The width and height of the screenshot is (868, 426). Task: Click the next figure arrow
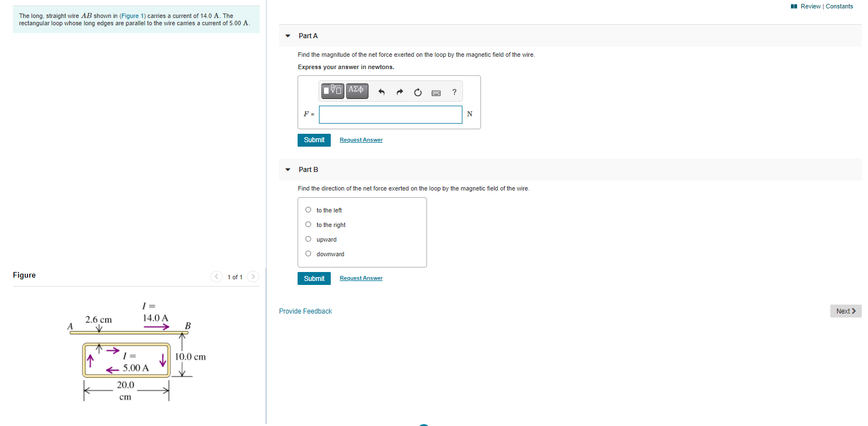point(253,277)
